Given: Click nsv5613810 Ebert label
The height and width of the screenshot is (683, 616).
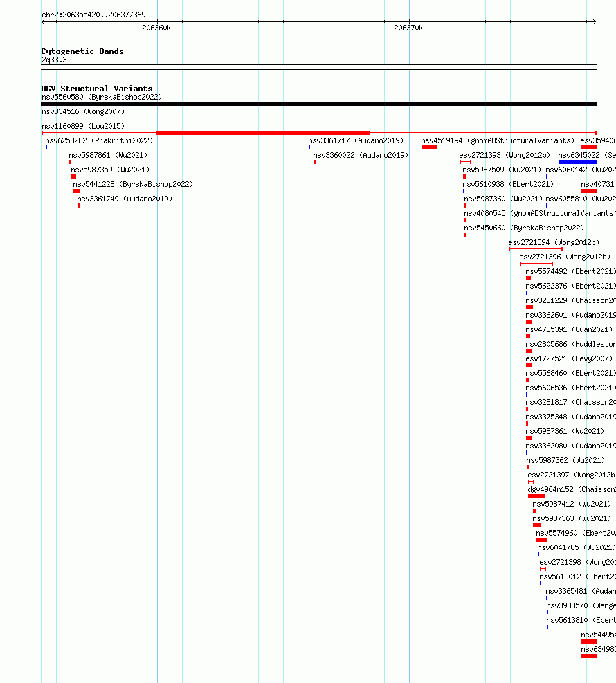Looking at the screenshot, I should (581, 620).
